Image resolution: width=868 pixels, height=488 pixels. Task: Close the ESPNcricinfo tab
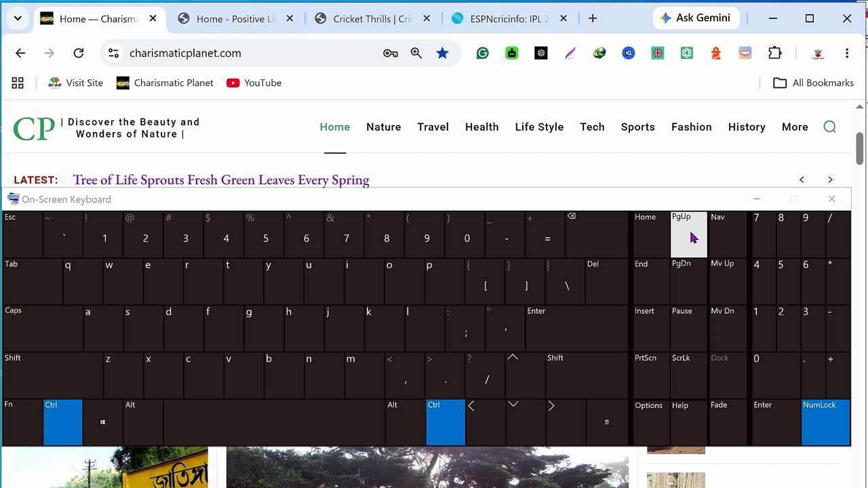tap(563, 19)
